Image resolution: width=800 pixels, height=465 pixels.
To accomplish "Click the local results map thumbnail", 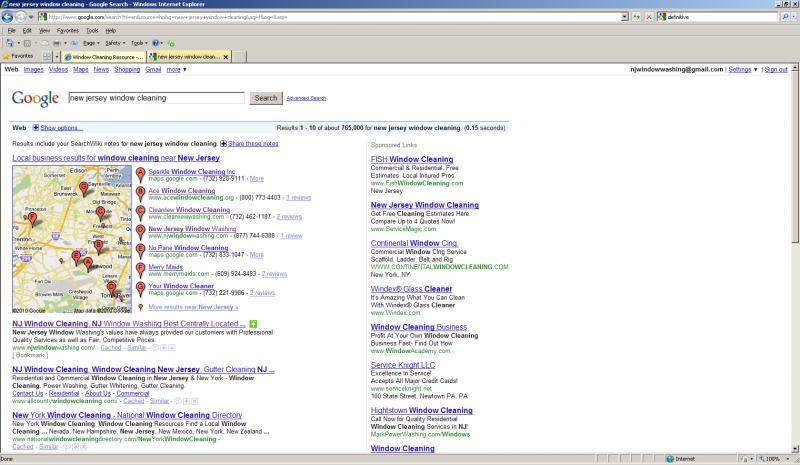I will click(x=72, y=239).
